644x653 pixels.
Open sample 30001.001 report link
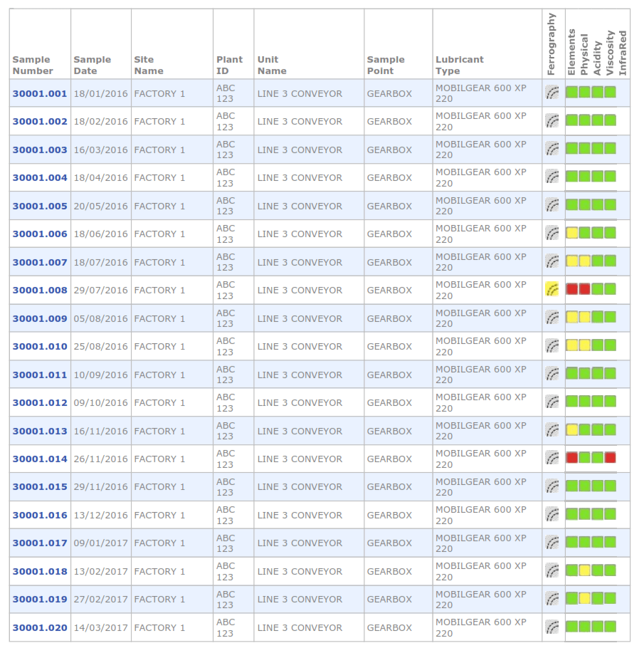(x=40, y=94)
